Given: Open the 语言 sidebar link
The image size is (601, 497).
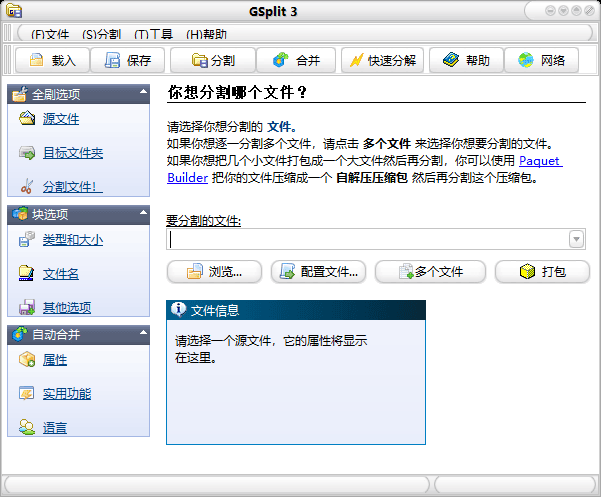Looking at the screenshot, I should (55, 427).
